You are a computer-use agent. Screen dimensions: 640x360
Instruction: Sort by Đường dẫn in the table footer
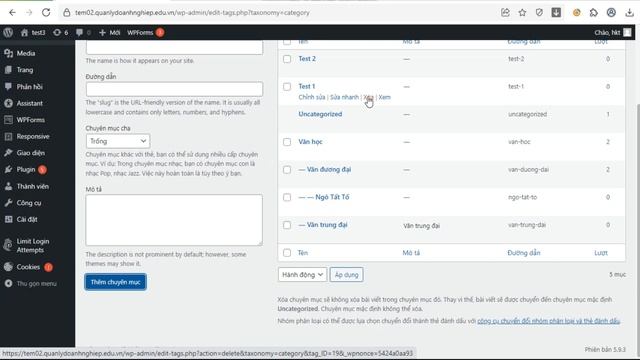[524, 253]
